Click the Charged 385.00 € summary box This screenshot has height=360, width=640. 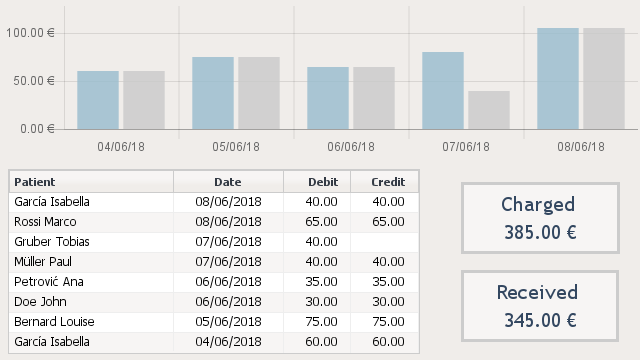click(540, 218)
